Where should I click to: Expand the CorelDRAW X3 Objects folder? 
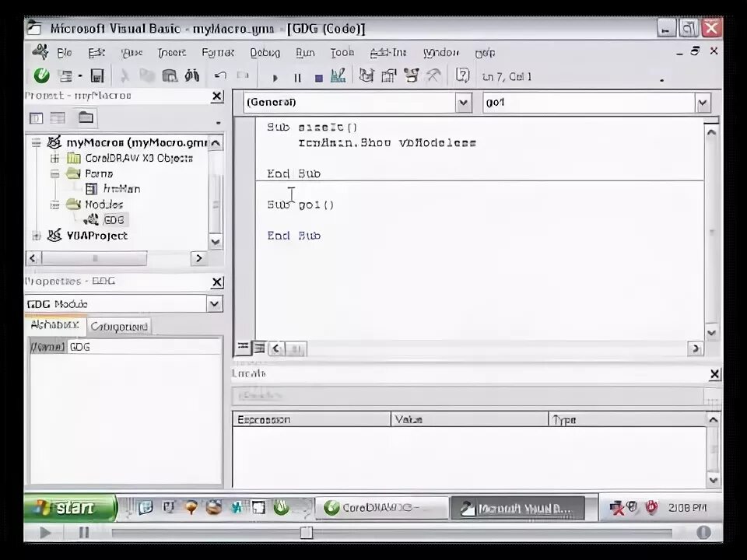(x=54, y=158)
